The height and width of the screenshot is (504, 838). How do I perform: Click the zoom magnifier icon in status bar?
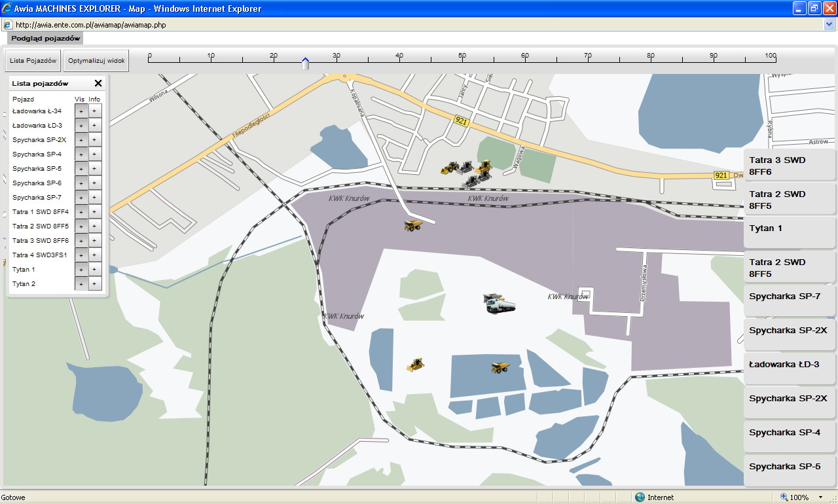point(784,497)
